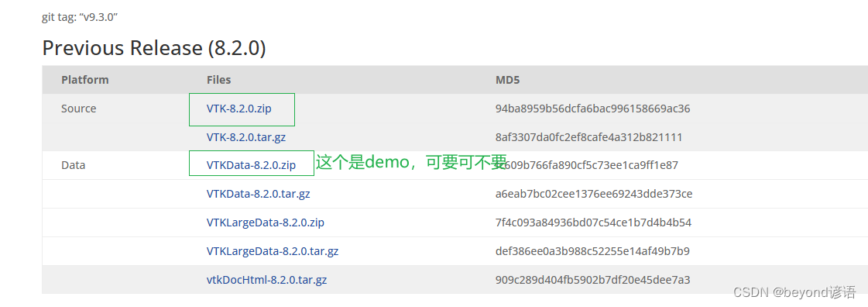Screen dimensions: 868x307
Task: Open the VTK-8.2.0.tar.gz link
Action: pyautogui.click(x=246, y=137)
